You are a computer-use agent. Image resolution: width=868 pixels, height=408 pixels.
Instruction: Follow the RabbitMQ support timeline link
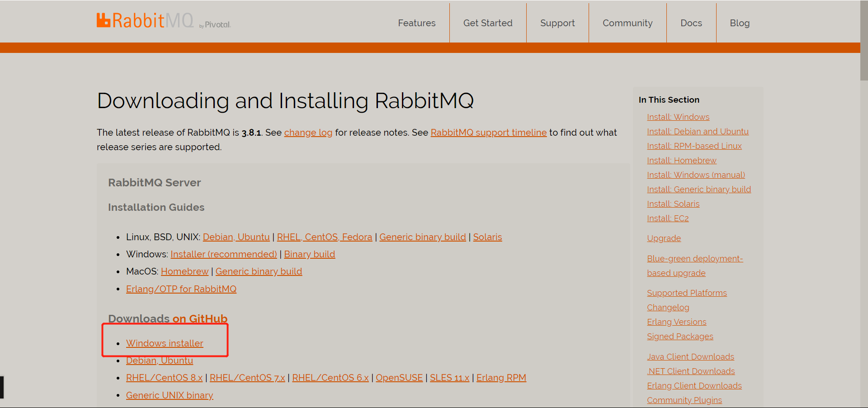click(x=488, y=133)
